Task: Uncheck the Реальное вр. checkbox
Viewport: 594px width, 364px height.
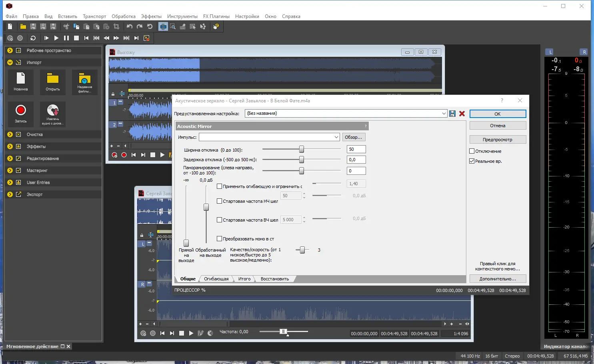Action: tap(472, 161)
